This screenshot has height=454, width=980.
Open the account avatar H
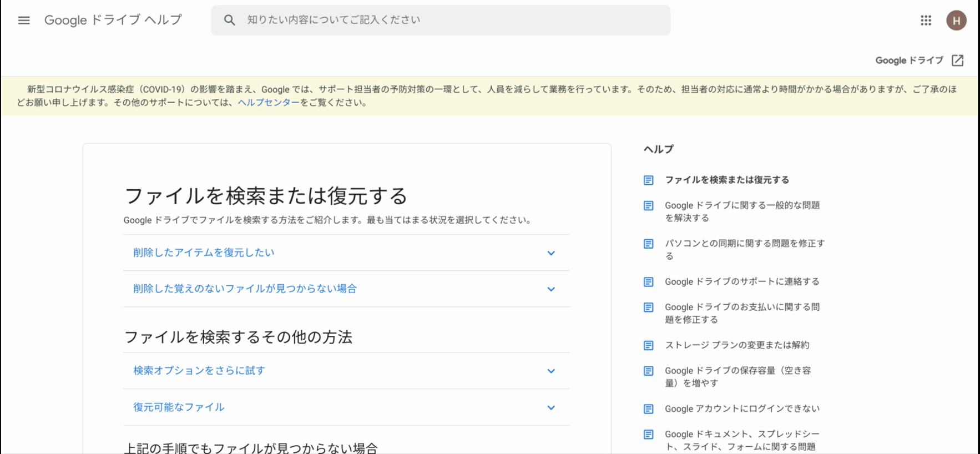tap(956, 21)
